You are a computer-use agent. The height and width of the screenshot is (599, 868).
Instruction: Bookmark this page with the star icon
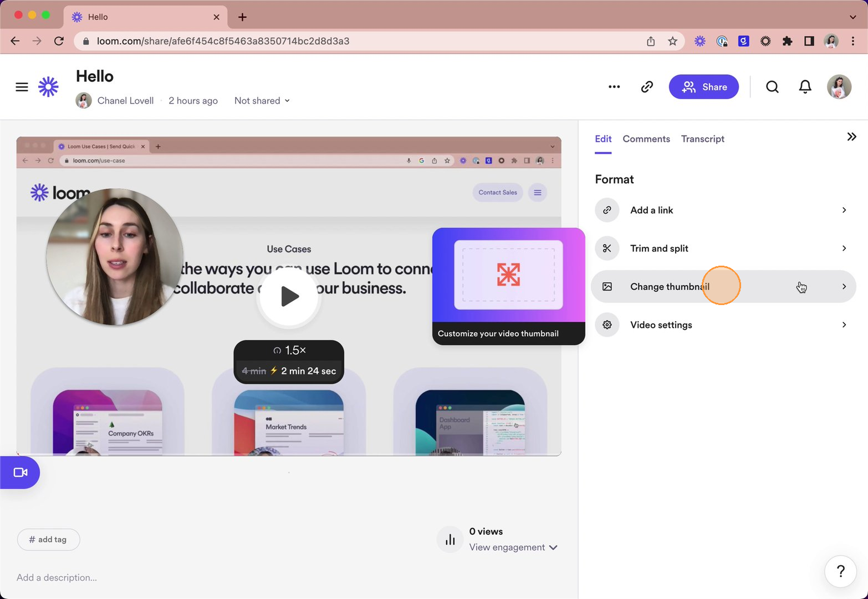click(x=672, y=41)
